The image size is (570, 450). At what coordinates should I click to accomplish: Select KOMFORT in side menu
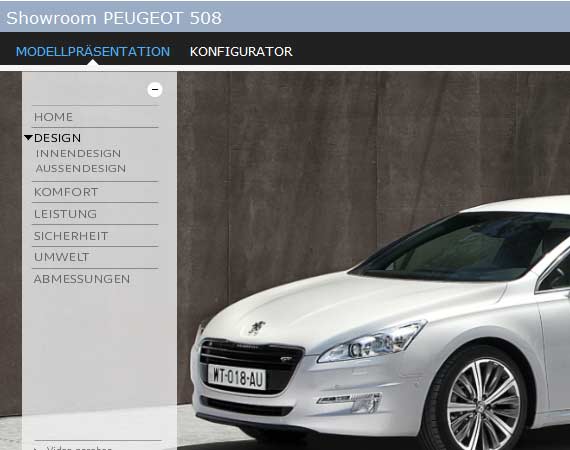click(66, 192)
